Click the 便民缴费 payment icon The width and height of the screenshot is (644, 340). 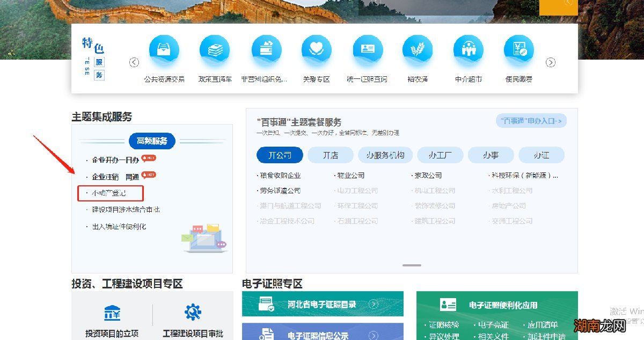click(518, 49)
